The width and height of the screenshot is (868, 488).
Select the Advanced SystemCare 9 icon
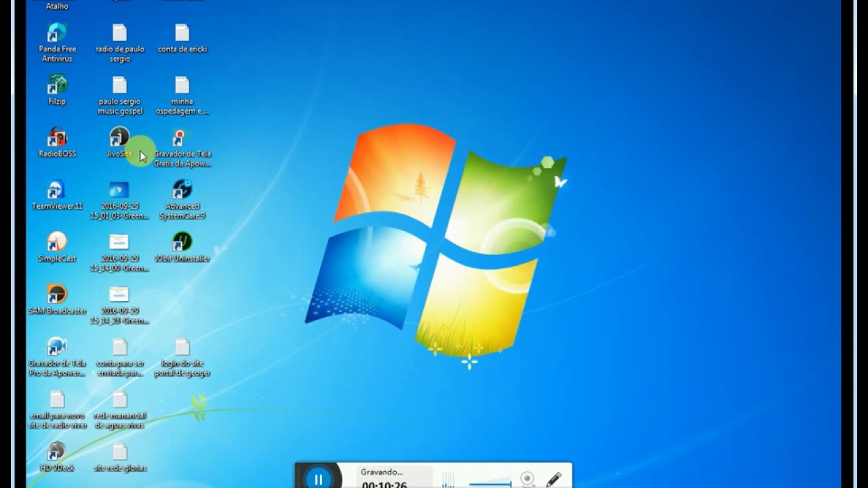(x=182, y=199)
